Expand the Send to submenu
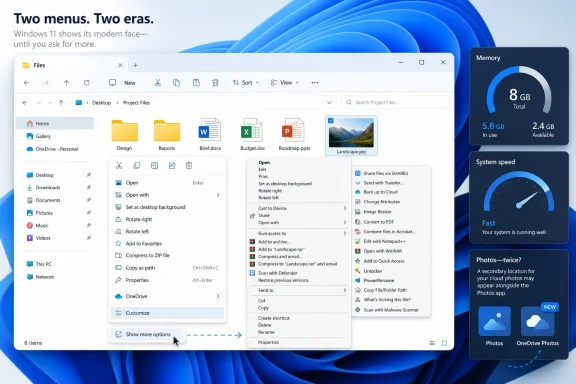The image size is (576, 384). click(x=345, y=290)
